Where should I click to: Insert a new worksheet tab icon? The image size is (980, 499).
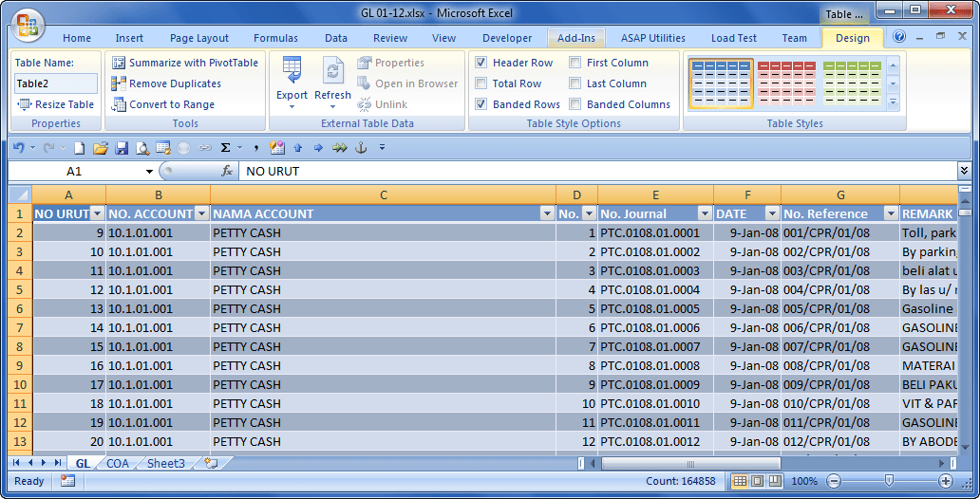pyautogui.click(x=211, y=463)
